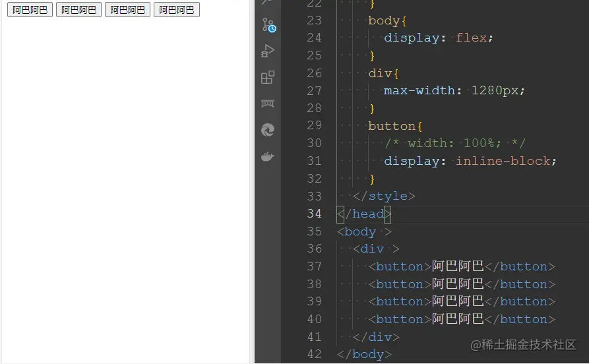Click the 'button{' selector on line 29
The width and height of the screenshot is (589, 364).
tap(395, 126)
